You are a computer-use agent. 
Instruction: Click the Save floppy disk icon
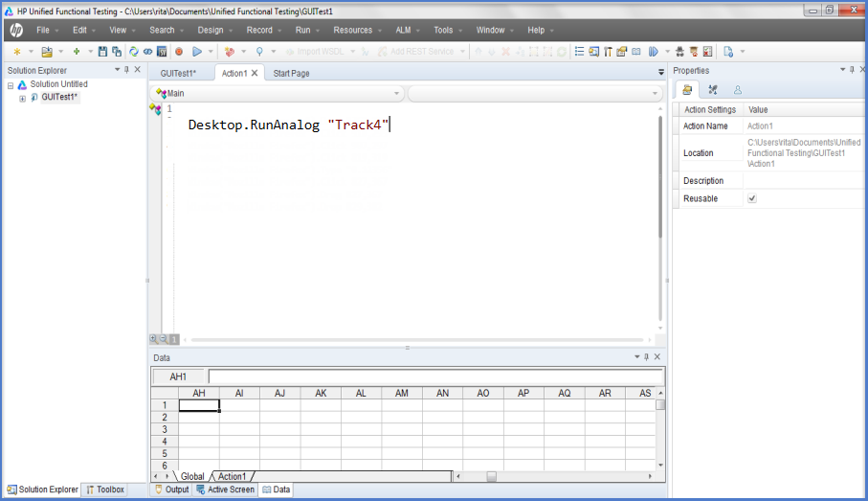[102, 52]
